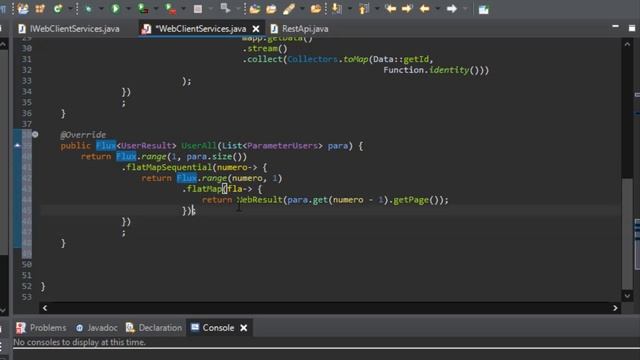This screenshot has height=360, width=640.
Task: Click the Previous Annotation up-arrow icon
Action: [x=363, y=9]
